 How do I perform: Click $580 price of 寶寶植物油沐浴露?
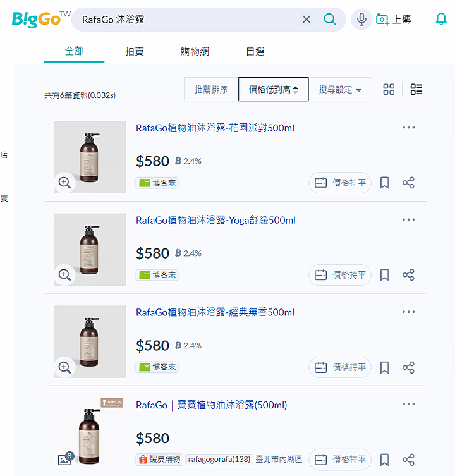tap(152, 438)
